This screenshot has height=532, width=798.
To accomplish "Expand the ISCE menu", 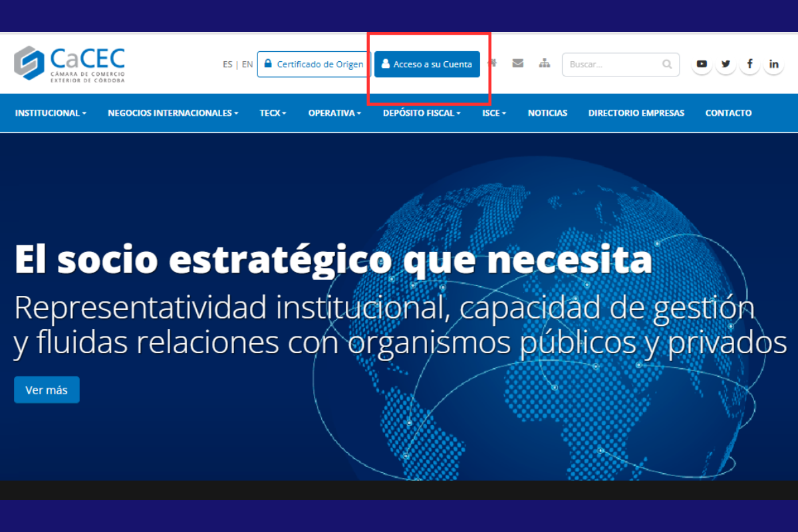I will click(x=494, y=113).
